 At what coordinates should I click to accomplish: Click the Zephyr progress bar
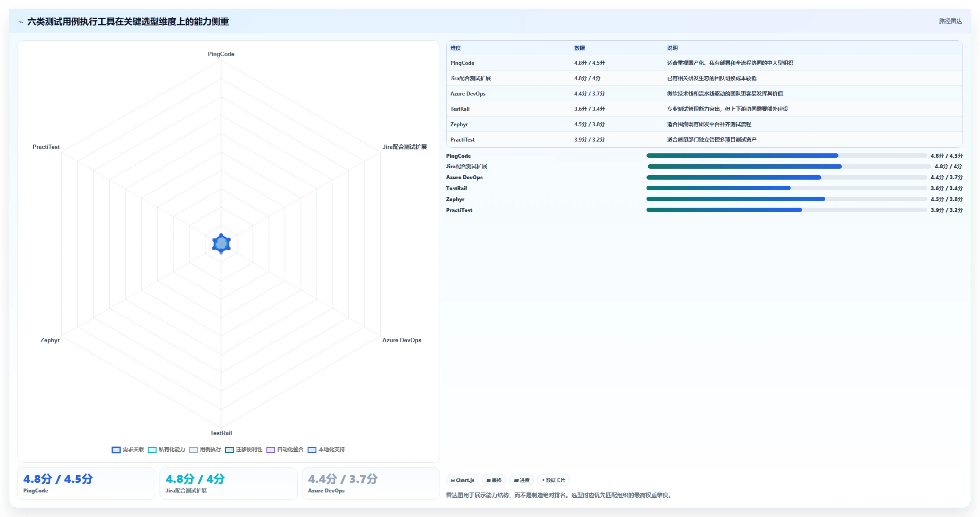(x=787, y=199)
